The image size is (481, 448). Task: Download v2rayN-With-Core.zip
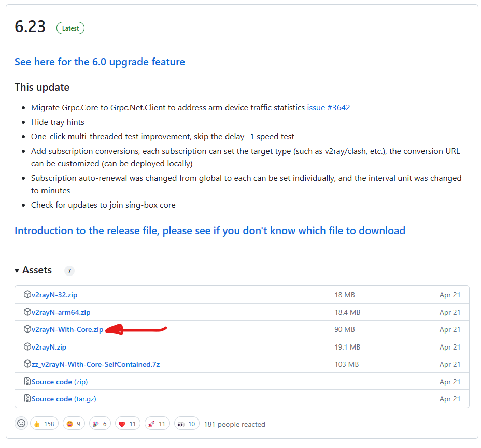pos(67,329)
